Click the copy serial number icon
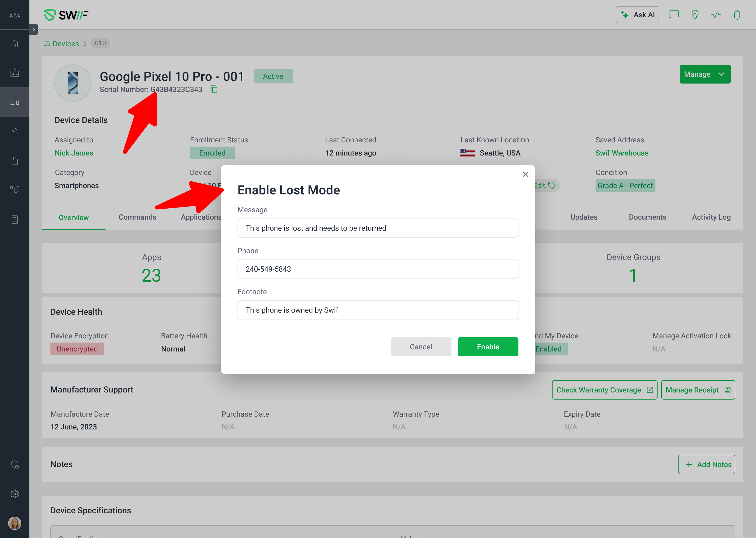The image size is (756, 538). point(214,89)
